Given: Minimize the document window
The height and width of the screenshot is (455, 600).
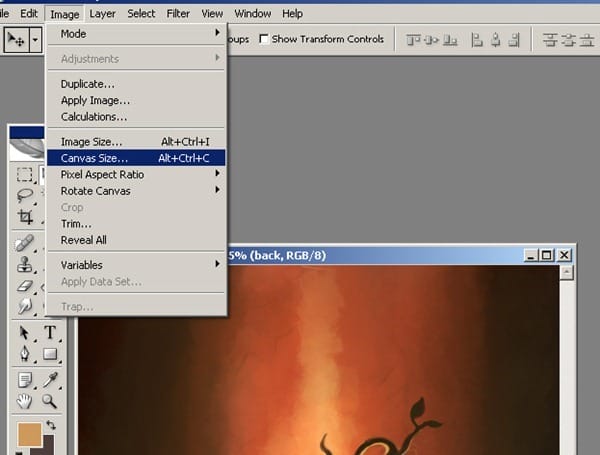Looking at the screenshot, I should [x=531, y=255].
